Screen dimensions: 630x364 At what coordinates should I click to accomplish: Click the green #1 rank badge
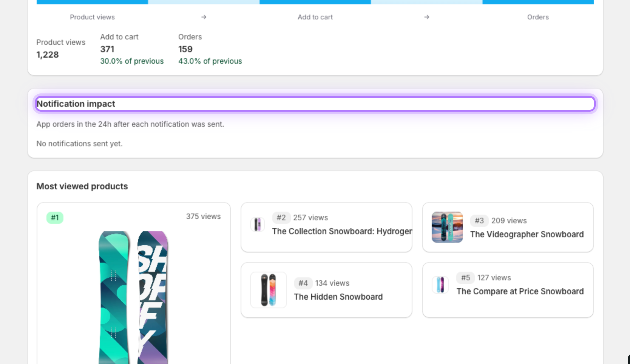[55, 217]
